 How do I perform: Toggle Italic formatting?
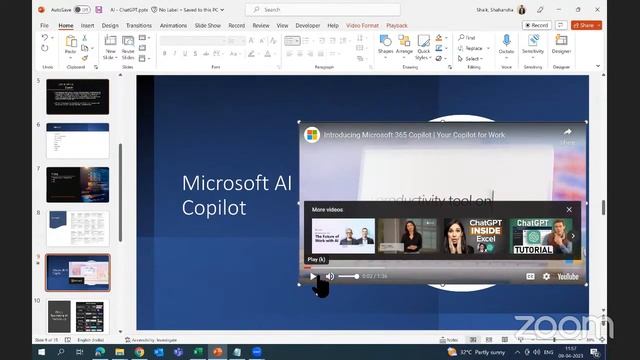coord(175,53)
